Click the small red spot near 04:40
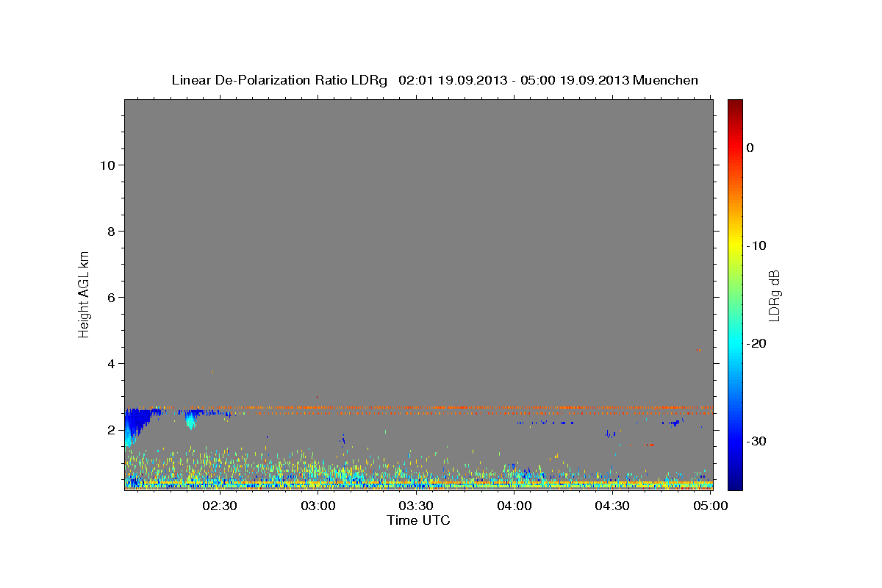The width and height of the screenshot is (882, 588). [648, 445]
